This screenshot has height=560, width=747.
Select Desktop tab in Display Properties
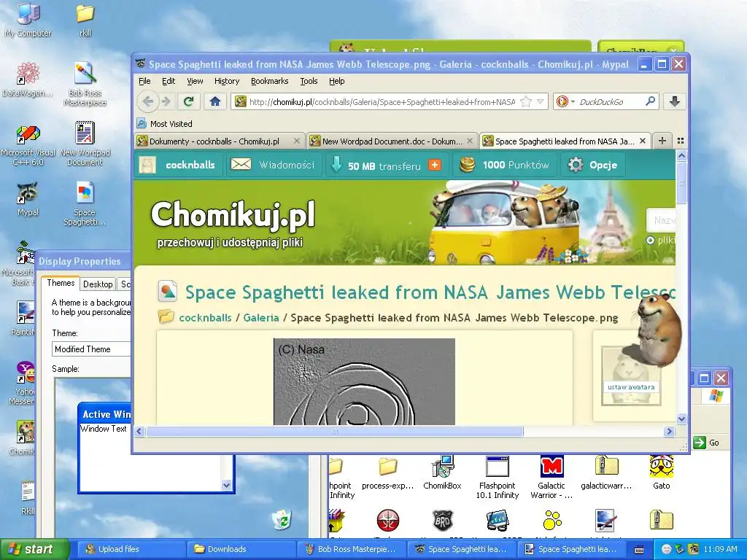[98, 284]
